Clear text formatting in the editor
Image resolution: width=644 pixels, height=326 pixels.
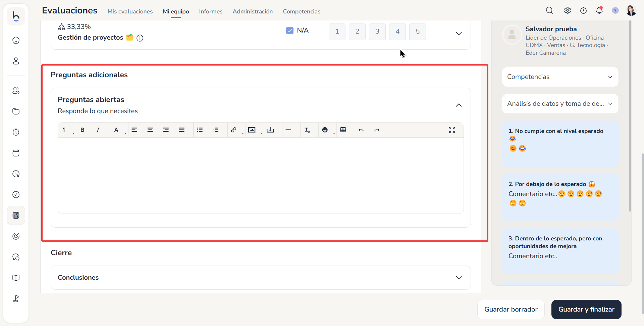coord(307,130)
